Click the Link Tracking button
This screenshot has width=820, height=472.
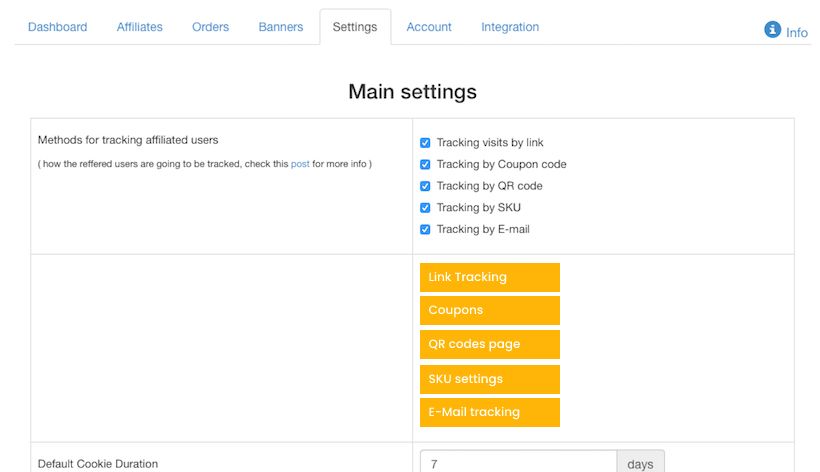[x=489, y=277]
